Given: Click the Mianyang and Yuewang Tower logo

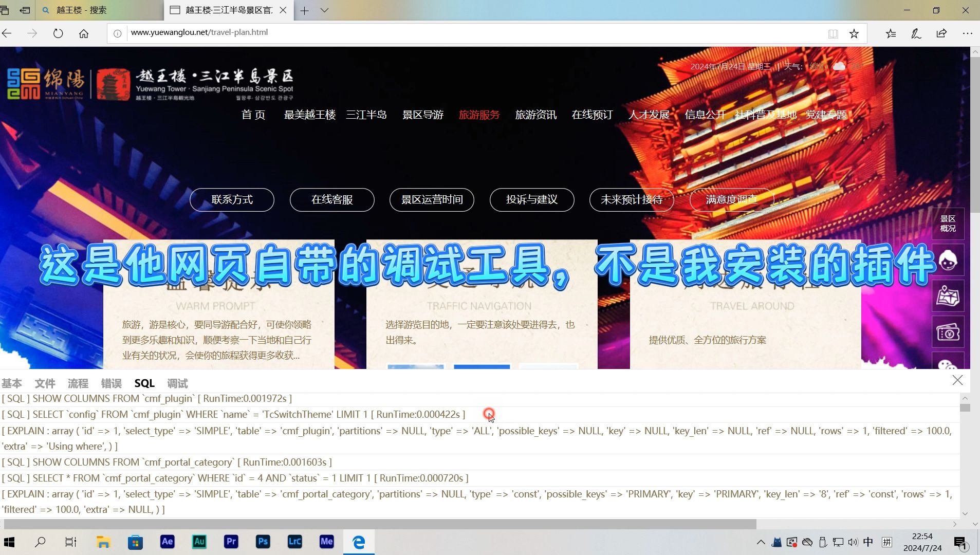Looking at the screenshot, I should pyautogui.click(x=150, y=84).
